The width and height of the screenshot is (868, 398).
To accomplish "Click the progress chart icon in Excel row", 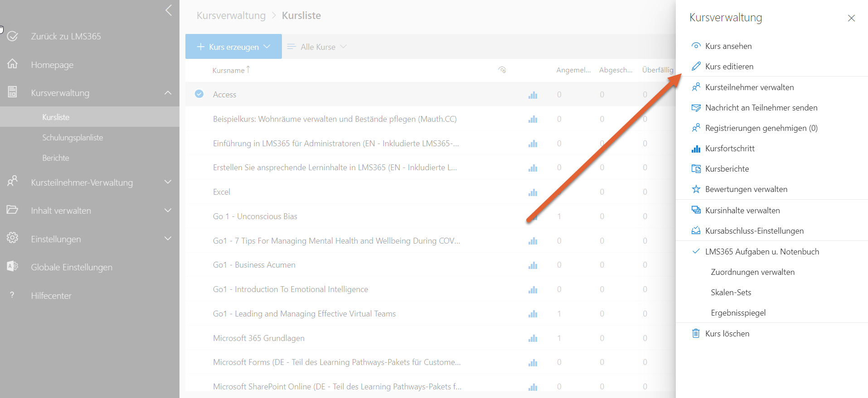I will coord(533,192).
